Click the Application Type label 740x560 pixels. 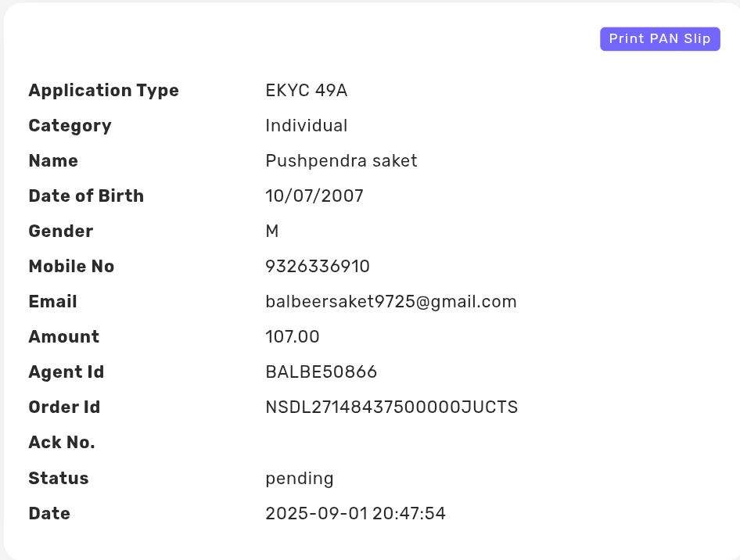click(x=103, y=91)
